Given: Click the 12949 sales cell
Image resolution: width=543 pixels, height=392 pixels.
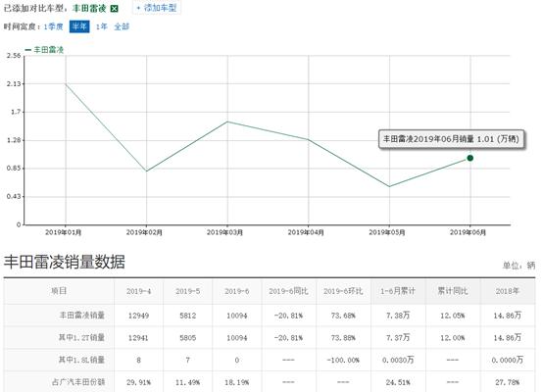Looking at the screenshot, I should tap(138, 316).
